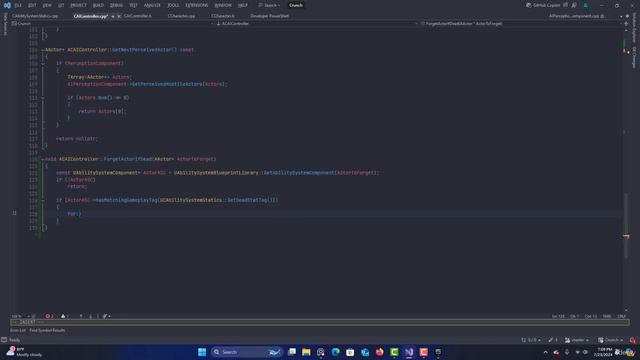The height and width of the screenshot is (360, 640).
Task: Open the document tab list dropdown arrow
Action: pos(621,16)
